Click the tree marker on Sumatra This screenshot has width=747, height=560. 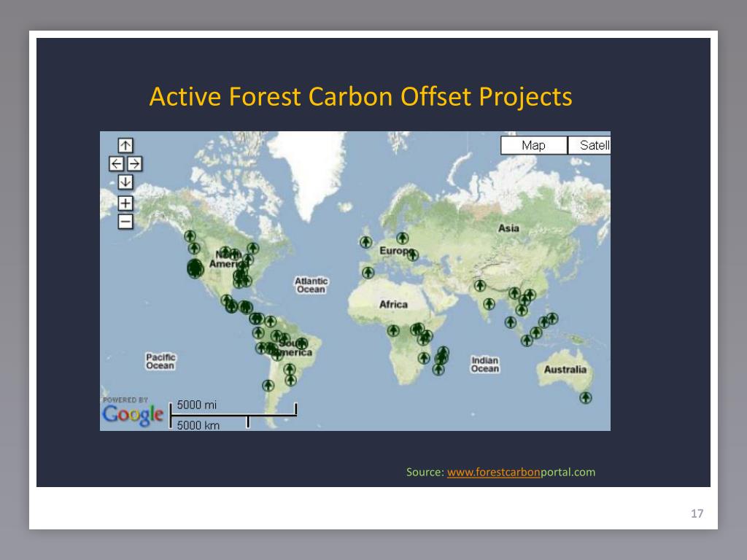(510, 322)
